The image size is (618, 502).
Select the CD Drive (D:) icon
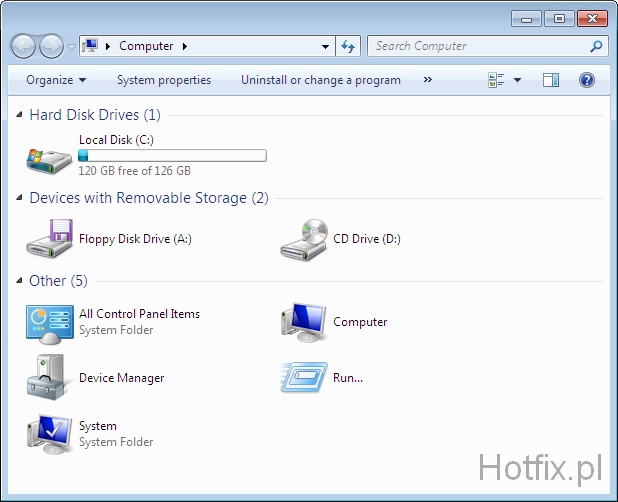pos(304,239)
